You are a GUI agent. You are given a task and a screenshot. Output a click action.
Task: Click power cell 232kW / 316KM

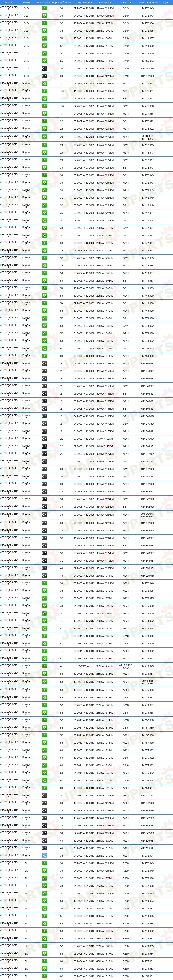105,886
